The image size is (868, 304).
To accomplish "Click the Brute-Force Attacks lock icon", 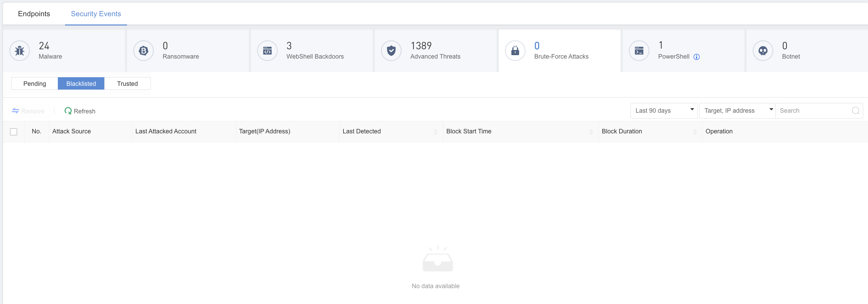I will point(515,51).
